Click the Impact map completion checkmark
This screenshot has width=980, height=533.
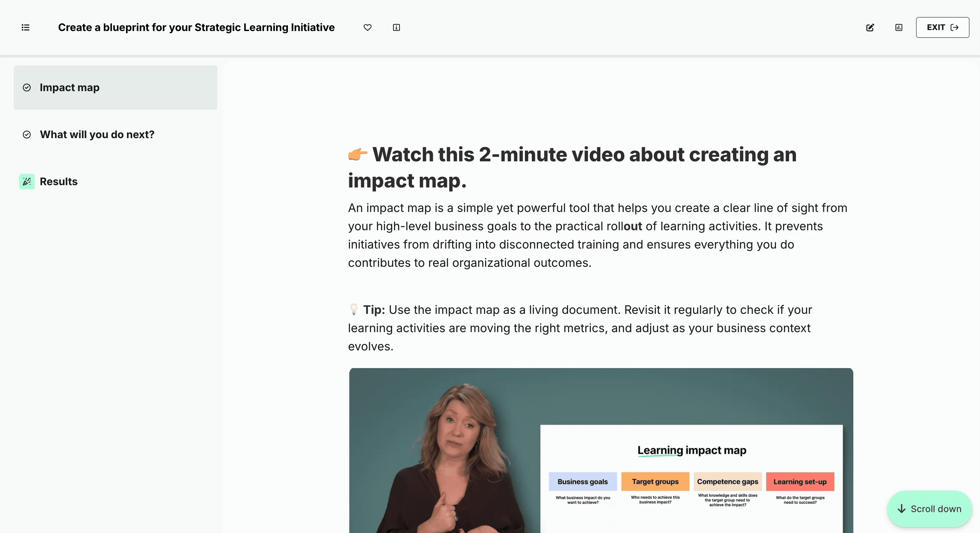pyautogui.click(x=27, y=88)
